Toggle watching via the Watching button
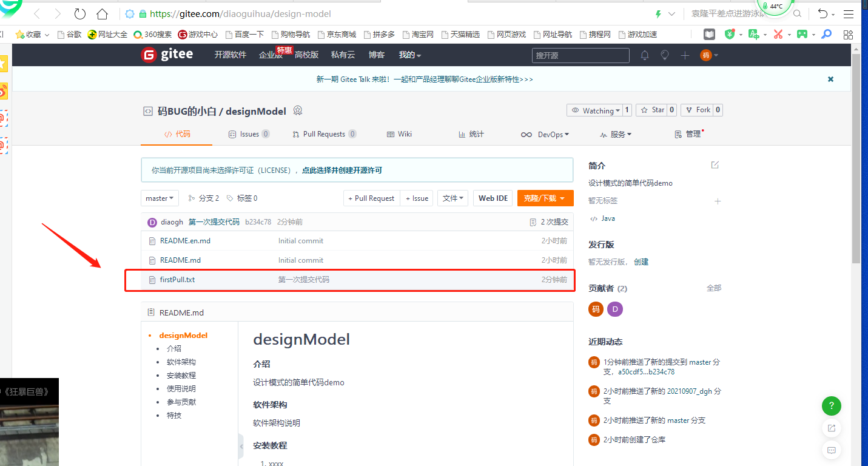Image resolution: width=868 pixels, height=466 pixels. click(x=595, y=110)
